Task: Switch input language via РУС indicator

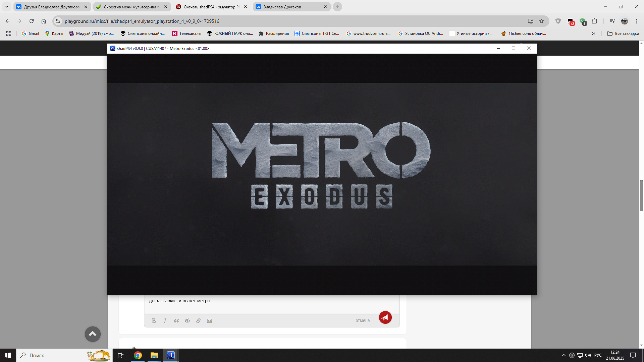Action: [598, 355]
